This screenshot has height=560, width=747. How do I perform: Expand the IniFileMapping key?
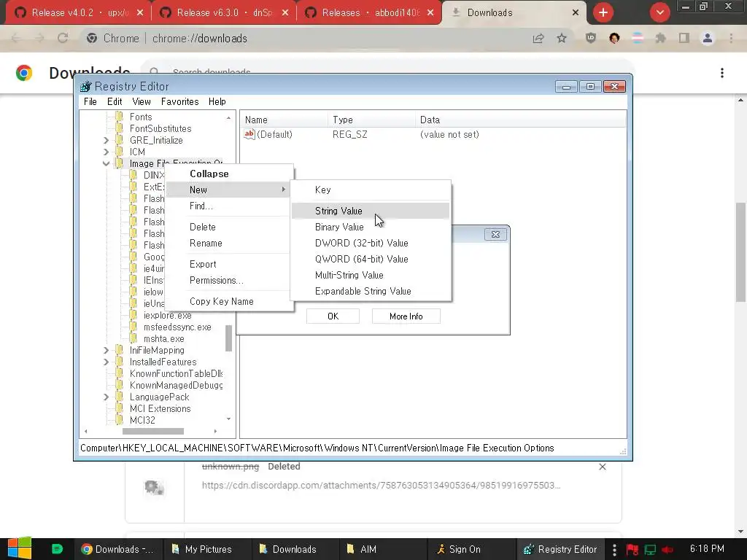point(107,351)
